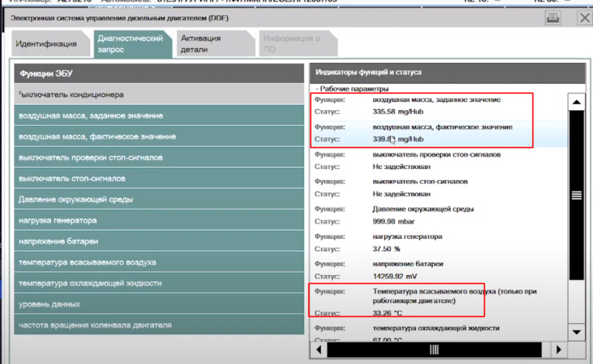Click the scroll right arrow at bottom

[558, 350]
